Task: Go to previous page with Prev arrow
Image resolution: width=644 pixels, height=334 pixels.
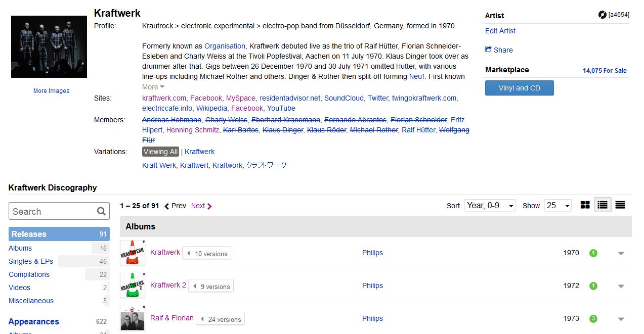Action: pos(175,206)
